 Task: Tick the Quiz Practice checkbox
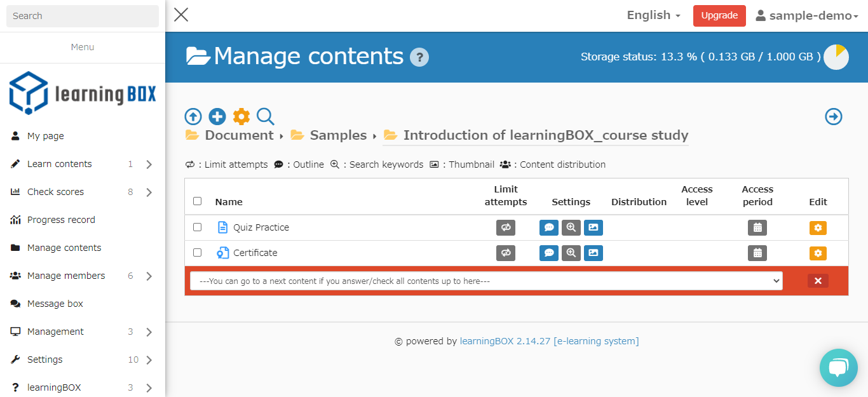tap(198, 227)
